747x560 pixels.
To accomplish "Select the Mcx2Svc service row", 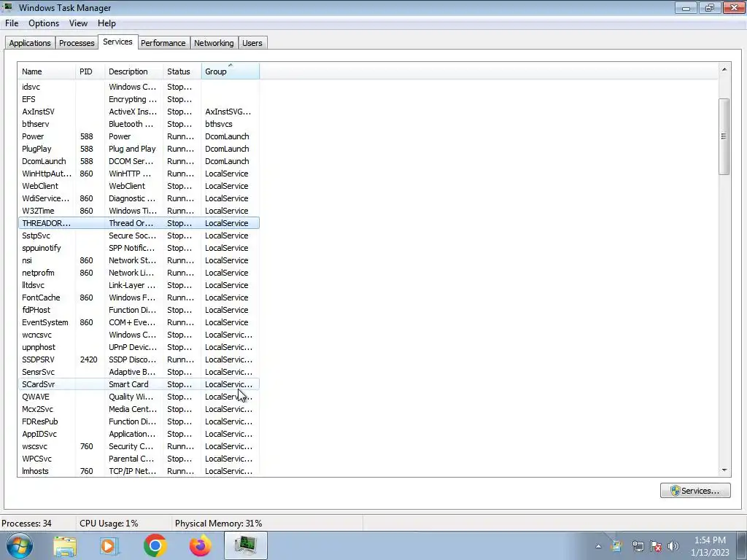I will click(x=139, y=408).
